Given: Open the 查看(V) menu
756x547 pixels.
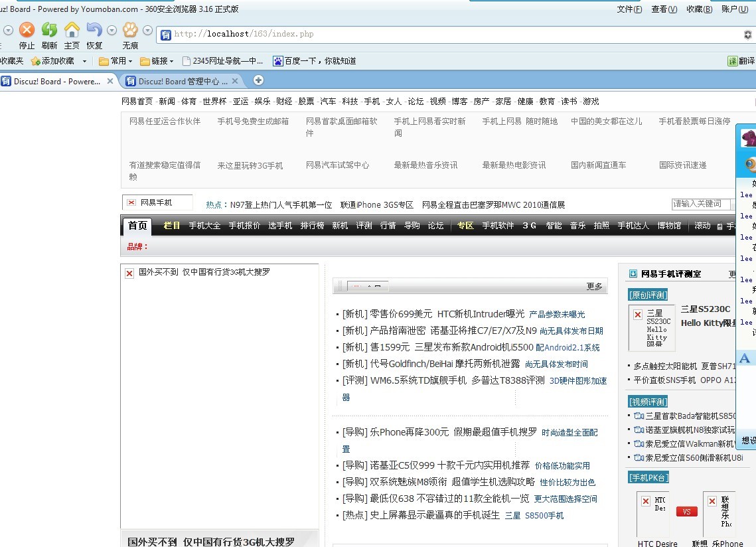Looking at the screenshot, I should [x=664, y=9].
